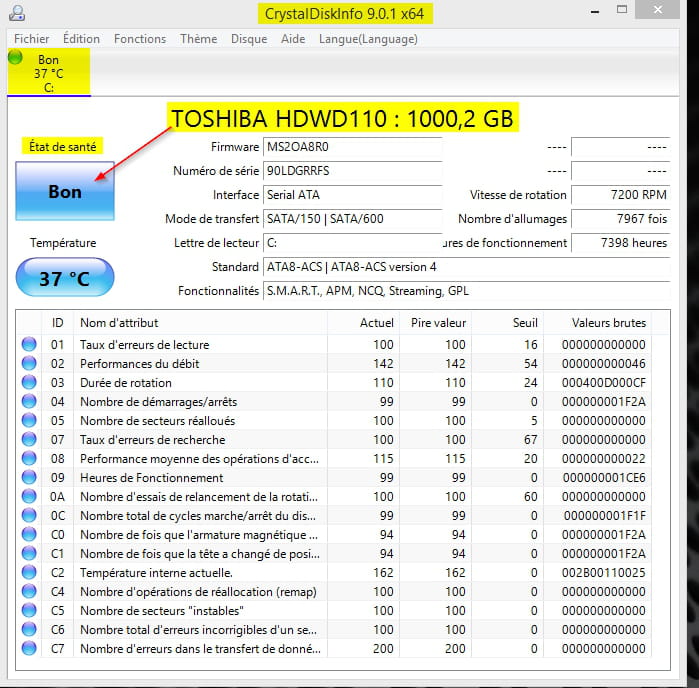Select the C: drive tab showing Bon 37 °C
This screenshot has height=688, width=699.
tap(49, 72)
